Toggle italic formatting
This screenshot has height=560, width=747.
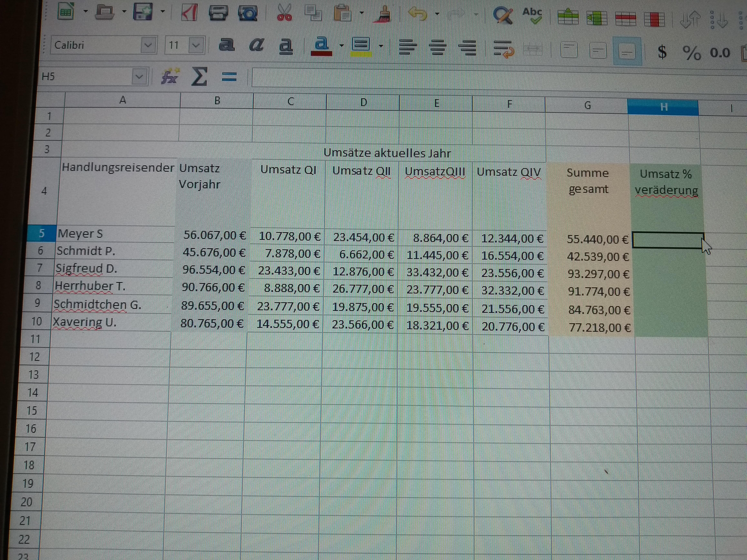click(x=257, y=46)
